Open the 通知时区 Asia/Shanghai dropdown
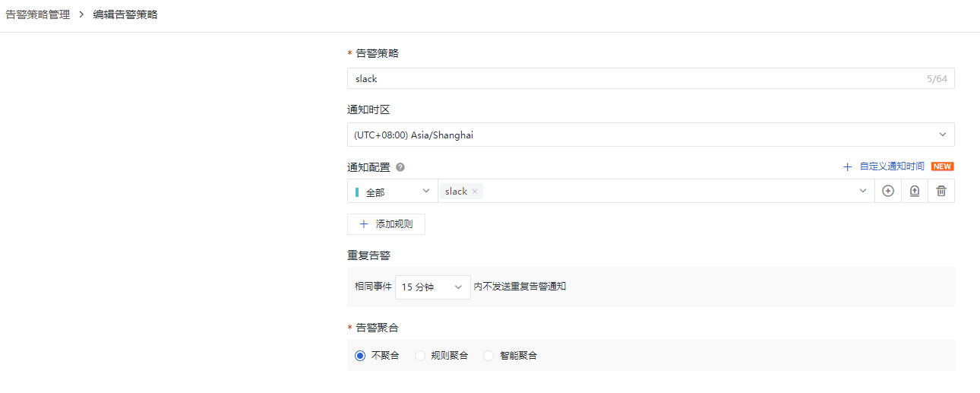The width and height of the screenshot is (980, 393). 650,135
